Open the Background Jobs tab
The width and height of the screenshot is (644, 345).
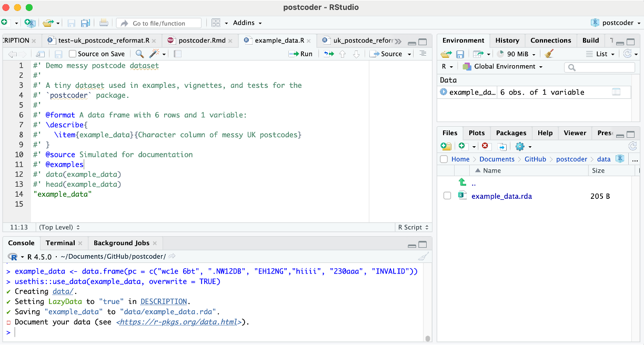point(122,242)
